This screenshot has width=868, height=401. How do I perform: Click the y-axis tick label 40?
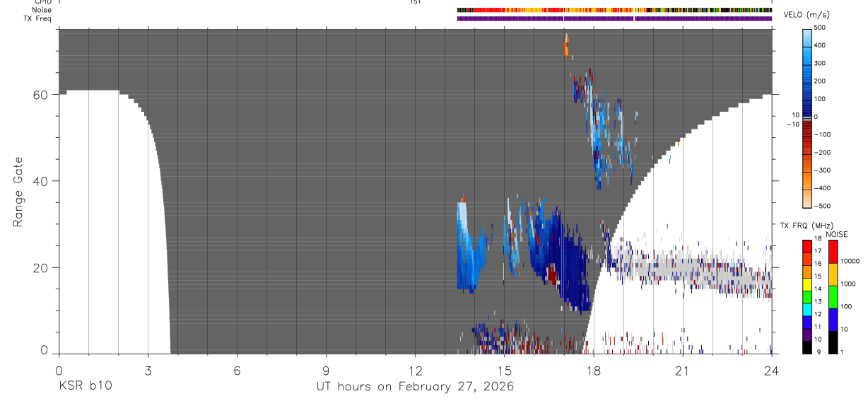41,181
